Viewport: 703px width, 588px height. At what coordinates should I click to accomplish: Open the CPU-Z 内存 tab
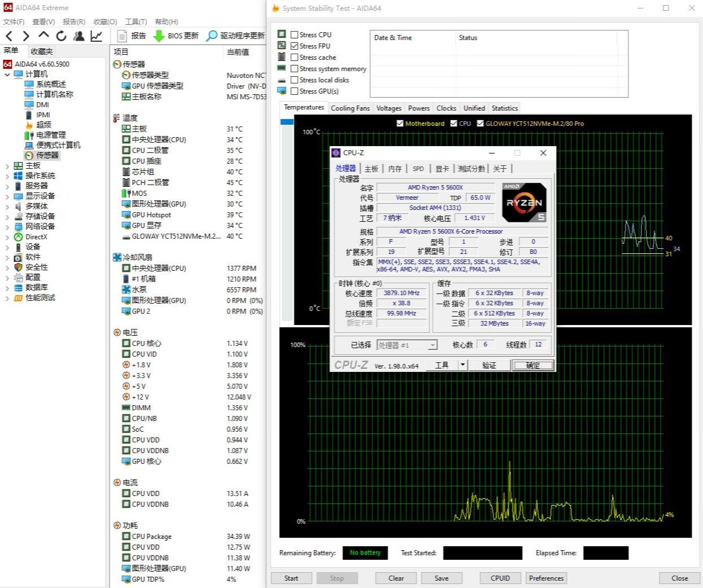395,169
